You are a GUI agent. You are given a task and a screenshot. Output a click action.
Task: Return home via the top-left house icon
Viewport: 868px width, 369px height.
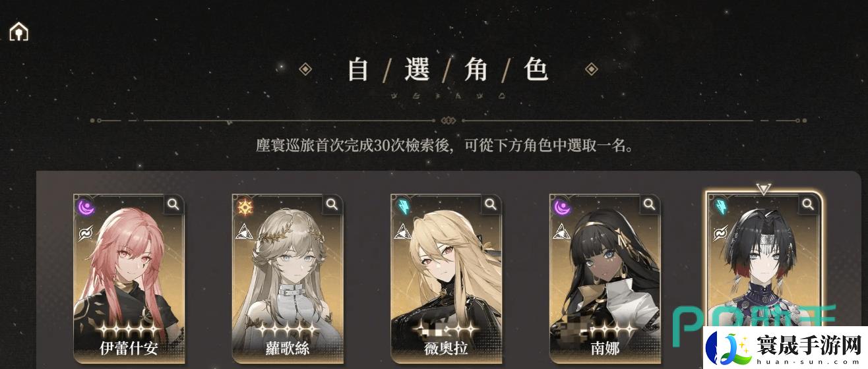coord(19,31)
